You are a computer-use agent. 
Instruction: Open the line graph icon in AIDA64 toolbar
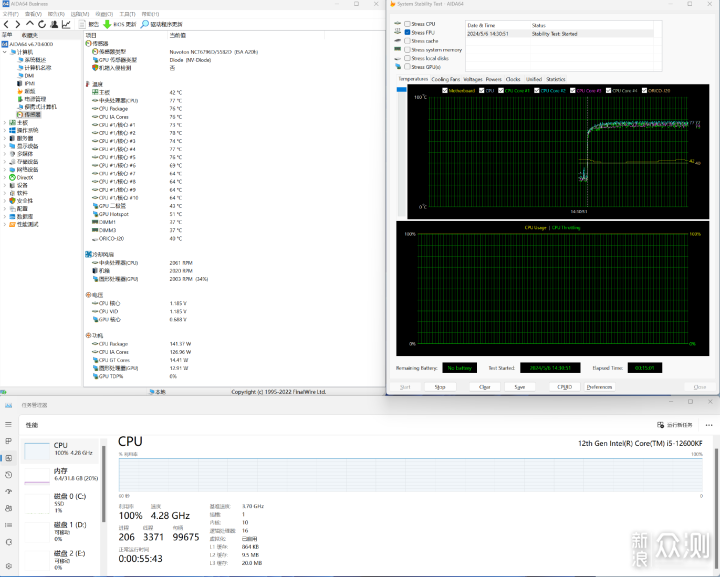coord(66,24)
